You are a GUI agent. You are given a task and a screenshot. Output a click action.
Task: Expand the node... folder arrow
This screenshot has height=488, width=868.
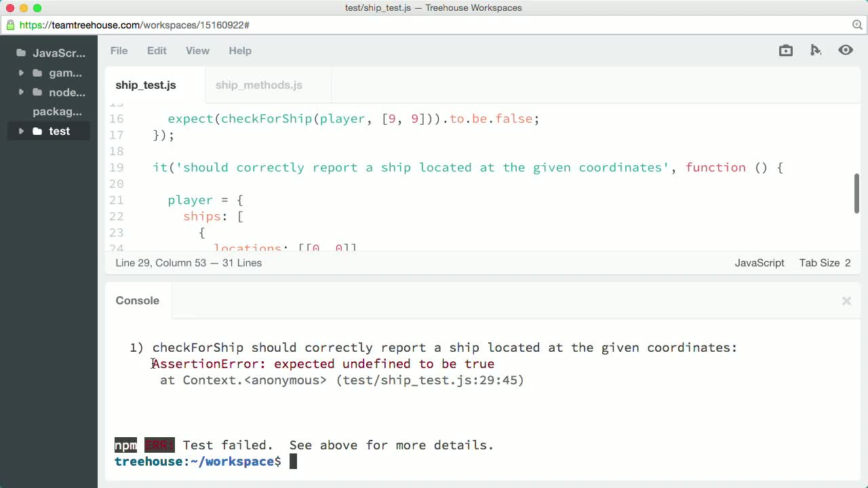(x=21, y=92)
